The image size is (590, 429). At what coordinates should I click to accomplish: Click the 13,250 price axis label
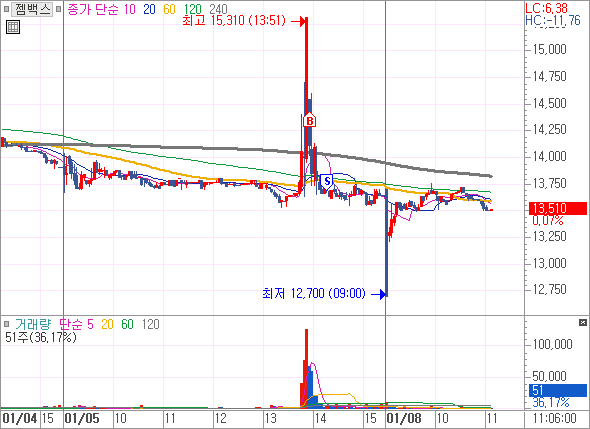[x=550, y=236]
